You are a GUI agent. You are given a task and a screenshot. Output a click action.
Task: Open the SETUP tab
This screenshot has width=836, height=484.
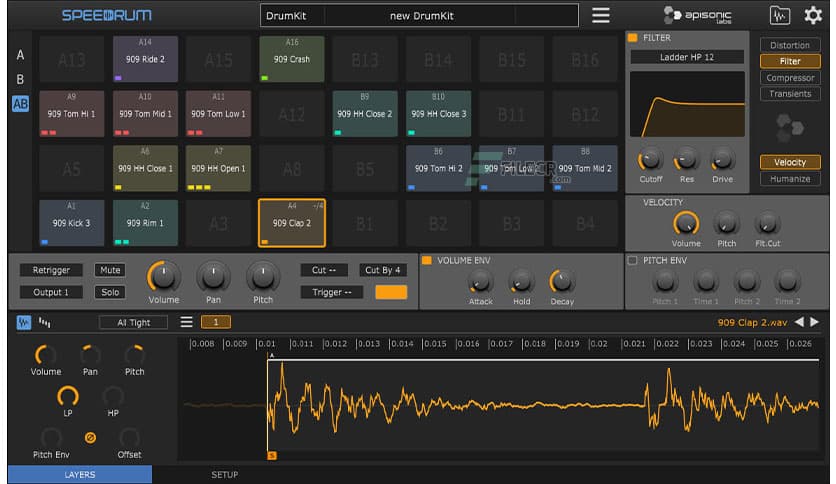224,474
